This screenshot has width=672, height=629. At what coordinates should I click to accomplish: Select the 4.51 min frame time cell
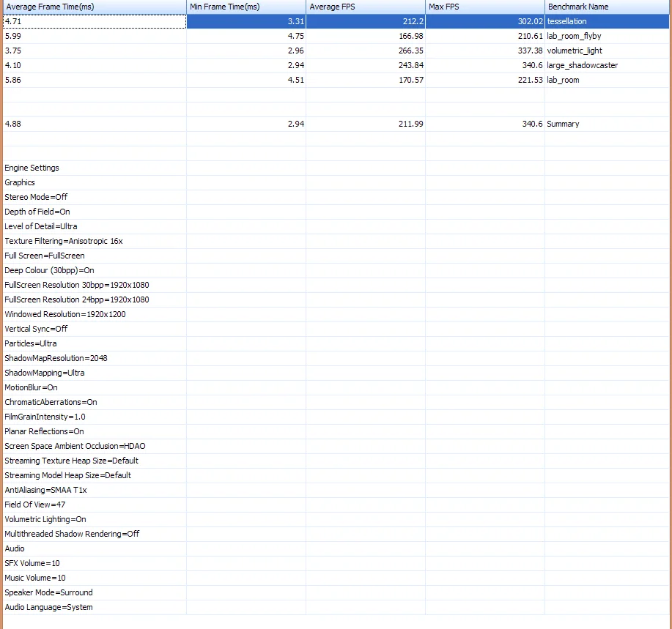click(246, 80)
